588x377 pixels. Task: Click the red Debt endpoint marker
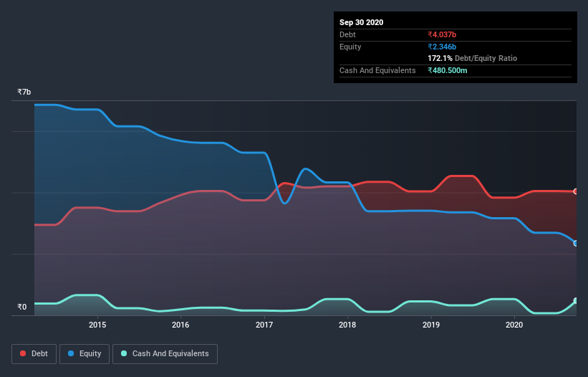tap(576, 191)
